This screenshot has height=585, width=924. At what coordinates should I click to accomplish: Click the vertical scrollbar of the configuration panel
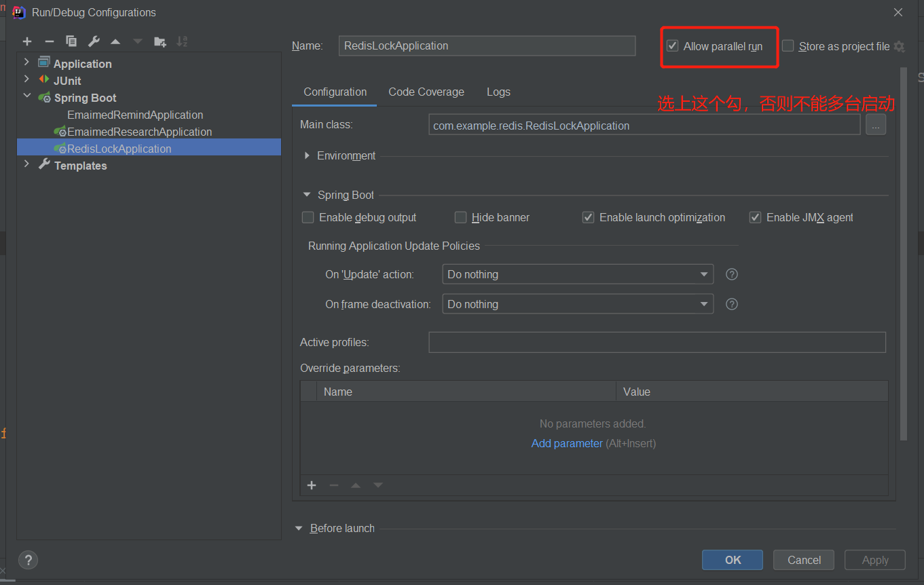903,254
